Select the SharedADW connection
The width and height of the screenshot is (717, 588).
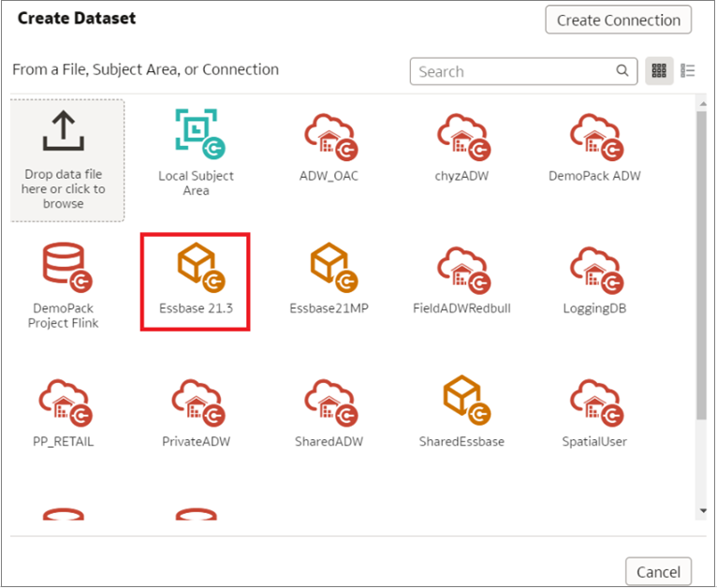click(x=329, y=403)
